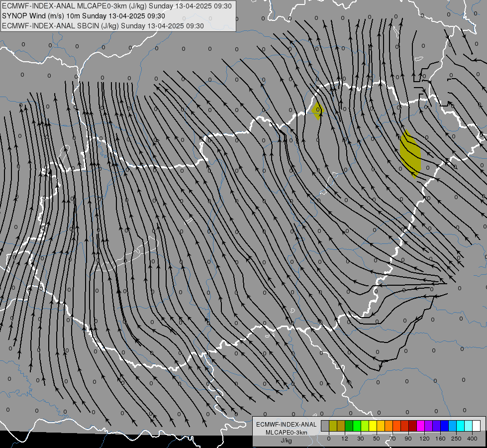487x448 pixels.
Task: Click the legend value '50'
Action: 377,439
